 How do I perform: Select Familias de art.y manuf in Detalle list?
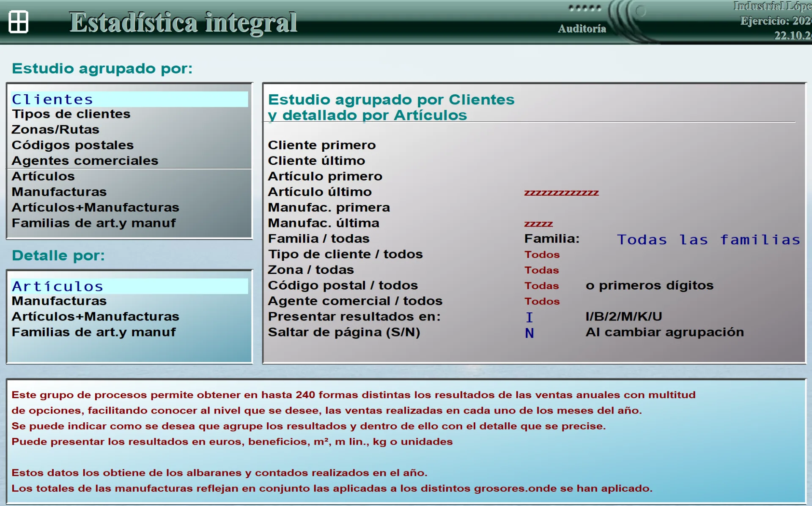[94, 332]
